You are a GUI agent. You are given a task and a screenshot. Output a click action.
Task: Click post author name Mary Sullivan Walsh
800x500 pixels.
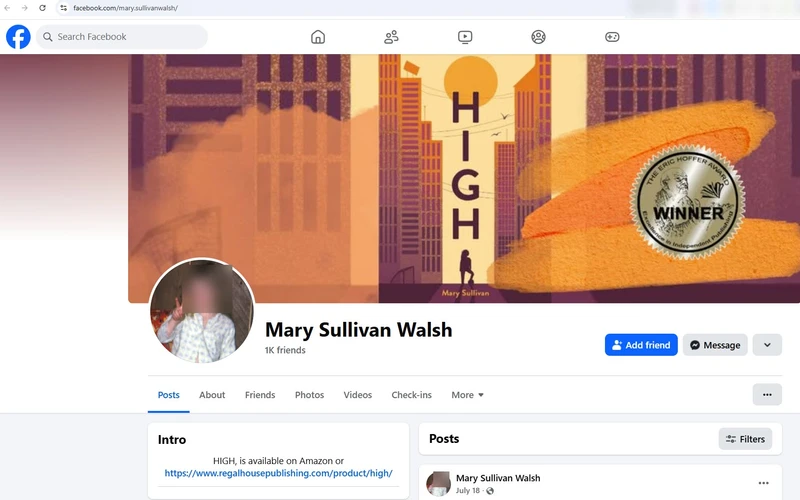498,478
